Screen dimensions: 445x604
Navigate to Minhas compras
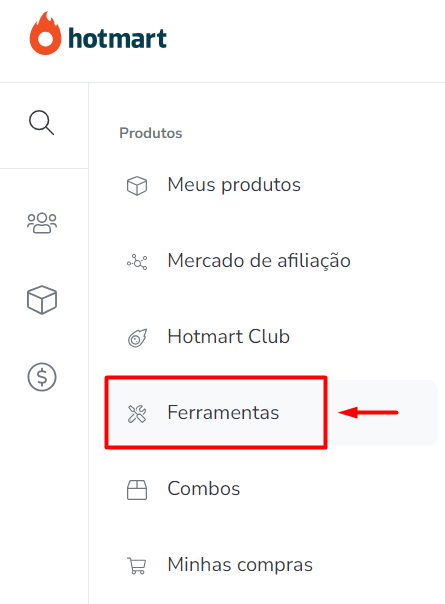(240, 565)
